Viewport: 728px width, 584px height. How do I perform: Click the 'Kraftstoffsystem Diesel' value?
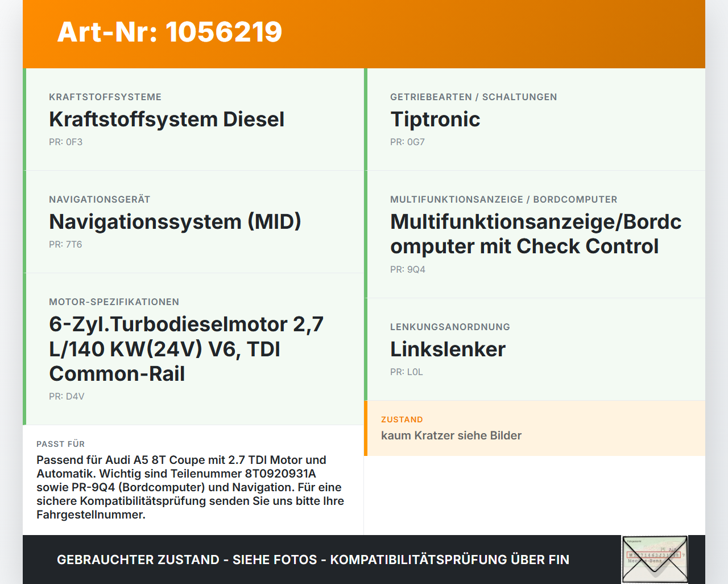(x=167, y=120)
